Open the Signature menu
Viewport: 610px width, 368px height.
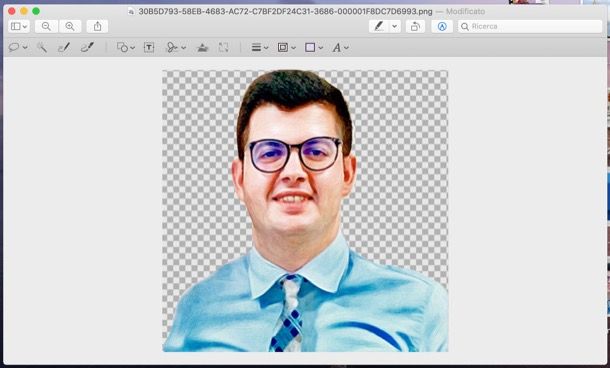click(x=176, y=47)
